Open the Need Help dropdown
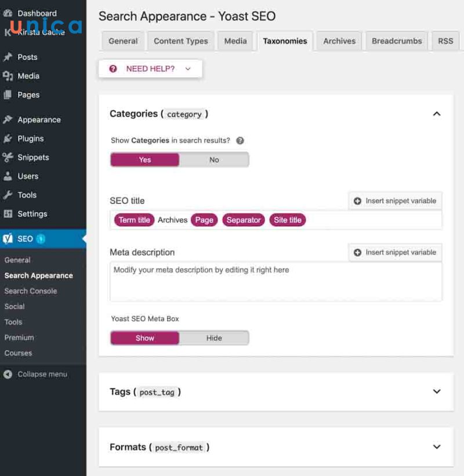Screen dimensions: 464x476 [x=150, y=68]
